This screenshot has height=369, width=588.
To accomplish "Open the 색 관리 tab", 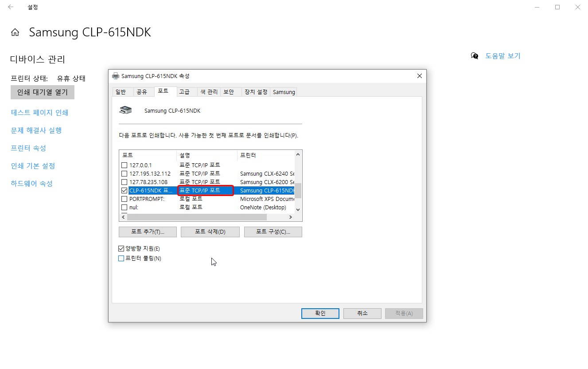I will pos(209,92).
